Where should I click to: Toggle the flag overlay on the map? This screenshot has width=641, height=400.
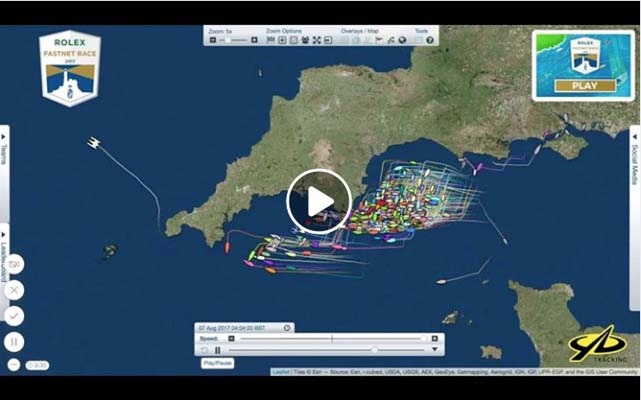(378, 40)
